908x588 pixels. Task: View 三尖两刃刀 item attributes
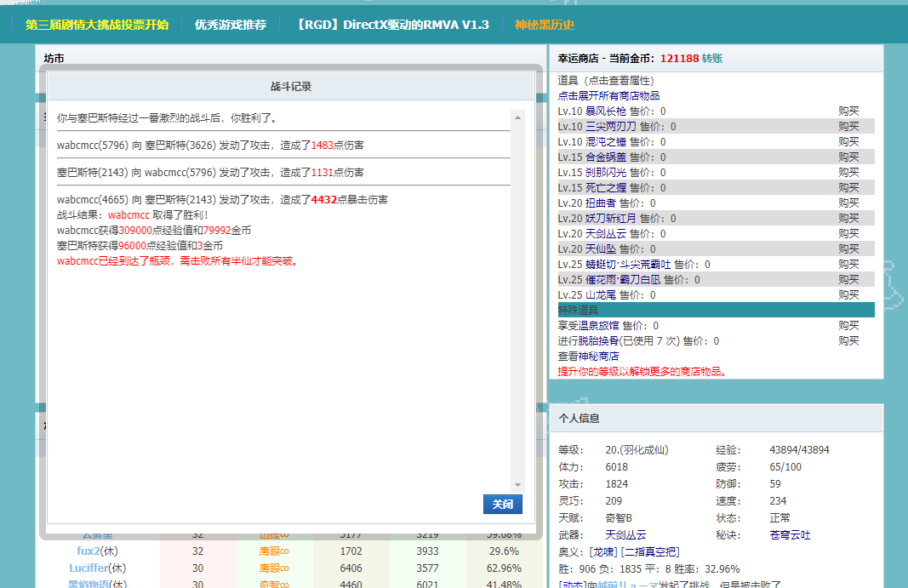tap(611, 126)
